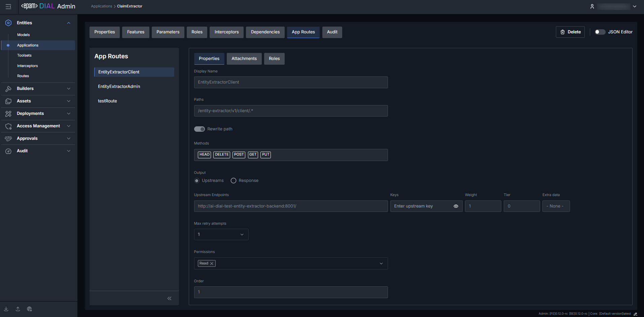Go to Applications via the breadcrumb link
This screenshot has width=644, height=317.
point(101,6)
